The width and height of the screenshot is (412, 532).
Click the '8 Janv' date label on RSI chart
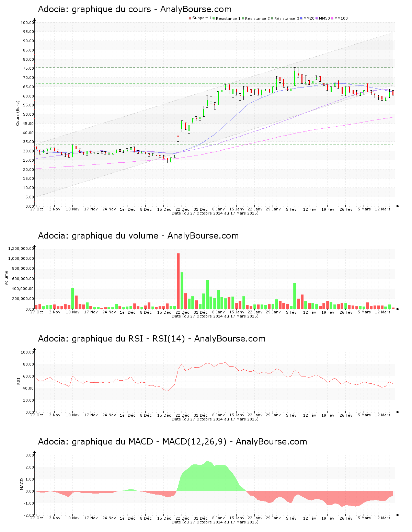click(218, 415)
